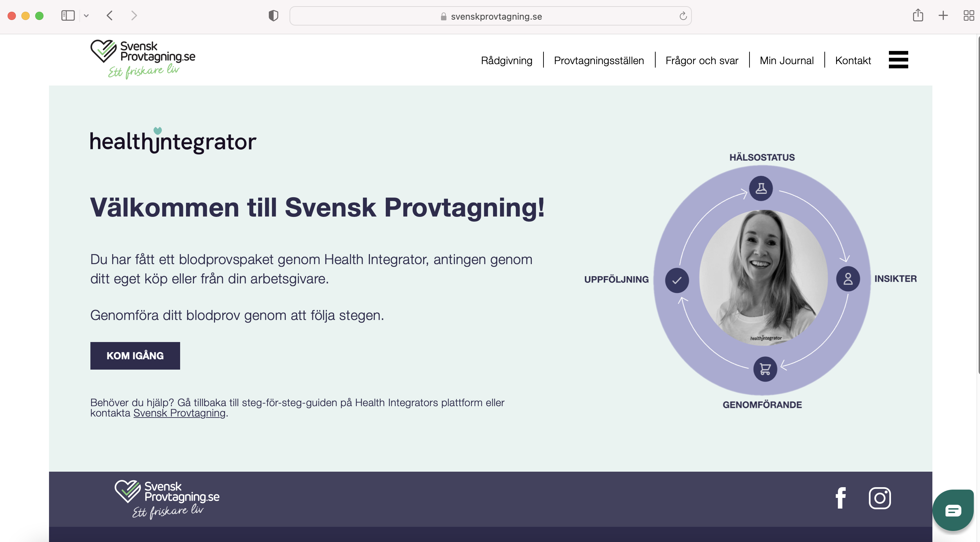The image size is (980, 542).
Task: Open the hamburger menu icon
Action: [x=898, y=60]
